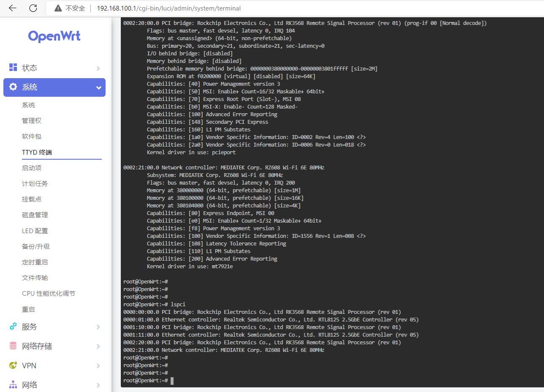Screen dimensions: 544x392
Task: Expand the VPN menu chevron
Action: tap(98, 366)
